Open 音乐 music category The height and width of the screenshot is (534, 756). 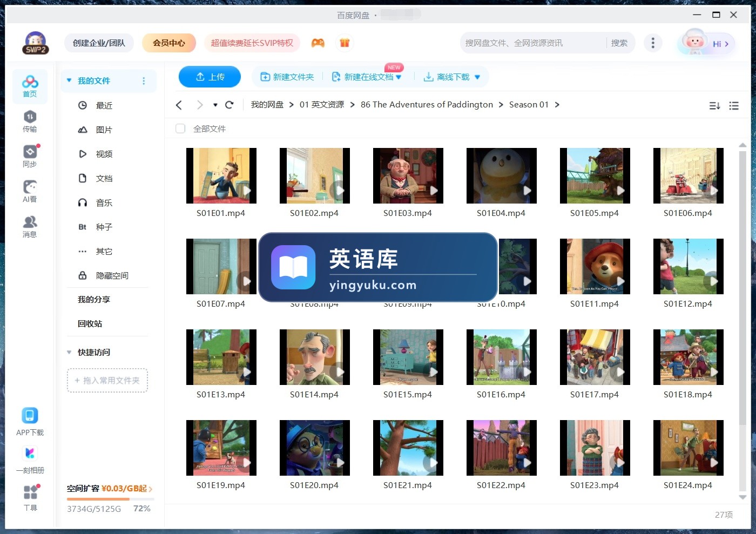pyautogui.click(x=104, y=202)
